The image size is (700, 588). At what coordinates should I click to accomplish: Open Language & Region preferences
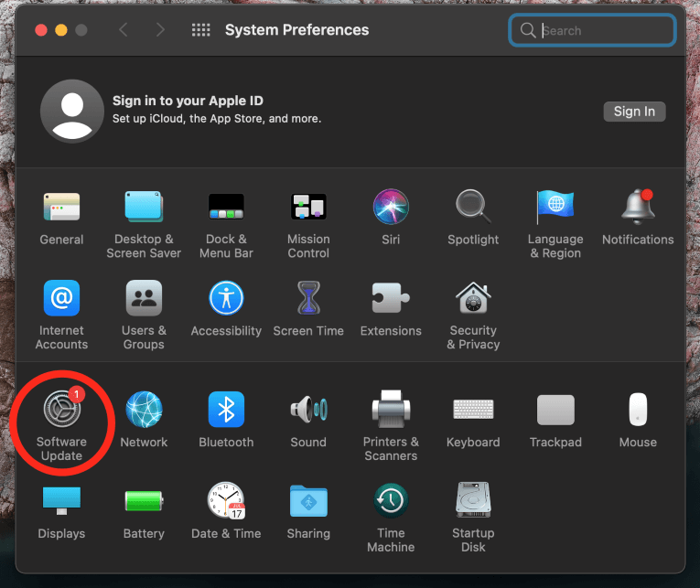coord(555,207)
